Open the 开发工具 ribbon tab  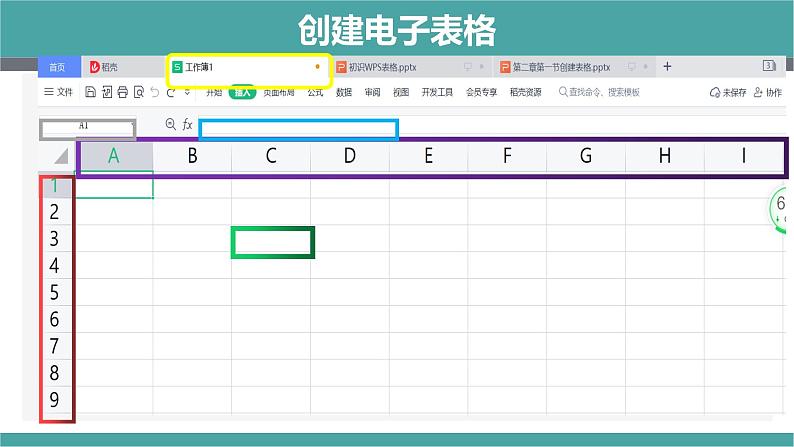tap(437, 92)
